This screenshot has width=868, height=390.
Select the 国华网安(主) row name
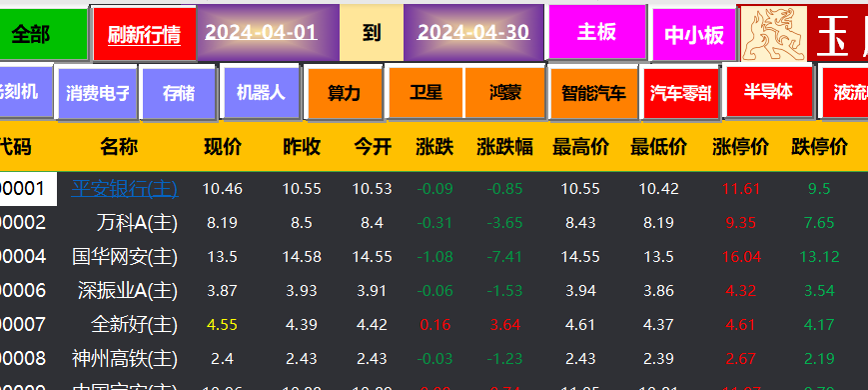(x=125, y=256)
